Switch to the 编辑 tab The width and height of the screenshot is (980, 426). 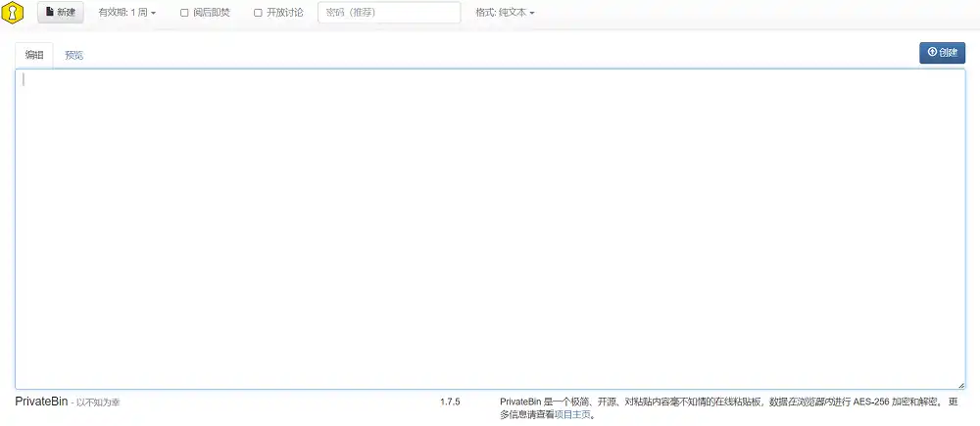click(34, 55)
